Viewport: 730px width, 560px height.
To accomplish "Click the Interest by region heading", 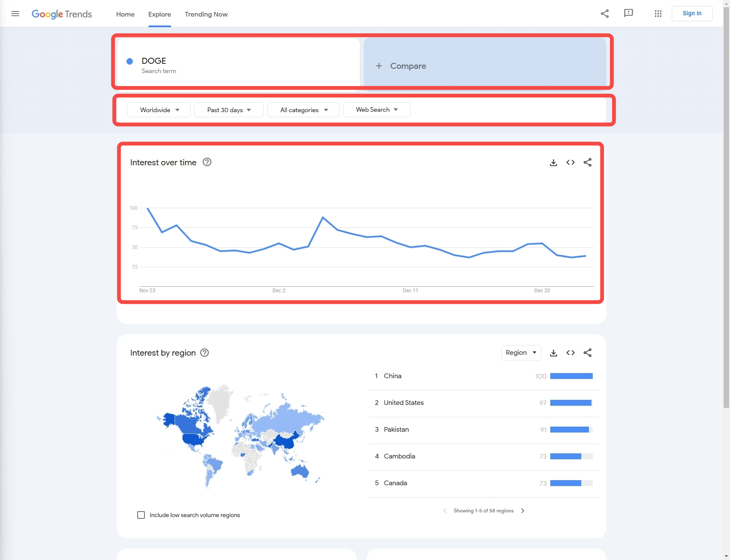I will pos(163,353).
